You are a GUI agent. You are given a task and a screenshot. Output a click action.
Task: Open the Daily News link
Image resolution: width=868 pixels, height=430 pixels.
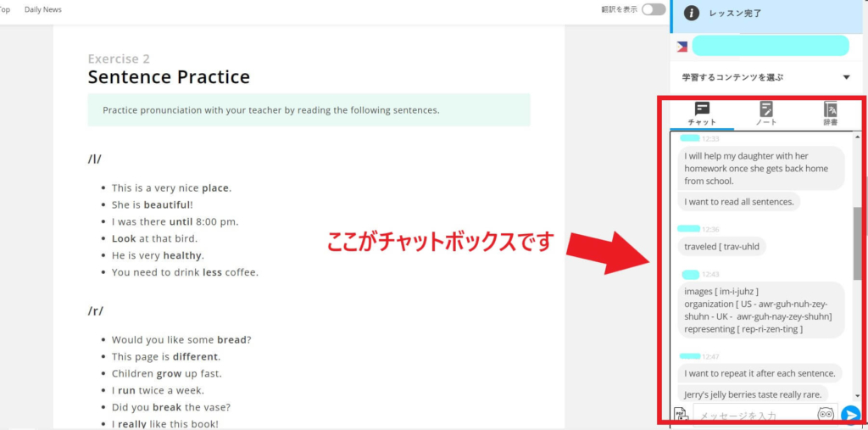click(43, 9)
